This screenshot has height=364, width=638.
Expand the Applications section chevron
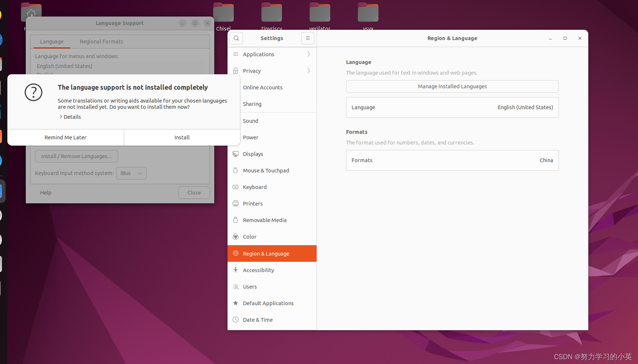pos(309,54)
